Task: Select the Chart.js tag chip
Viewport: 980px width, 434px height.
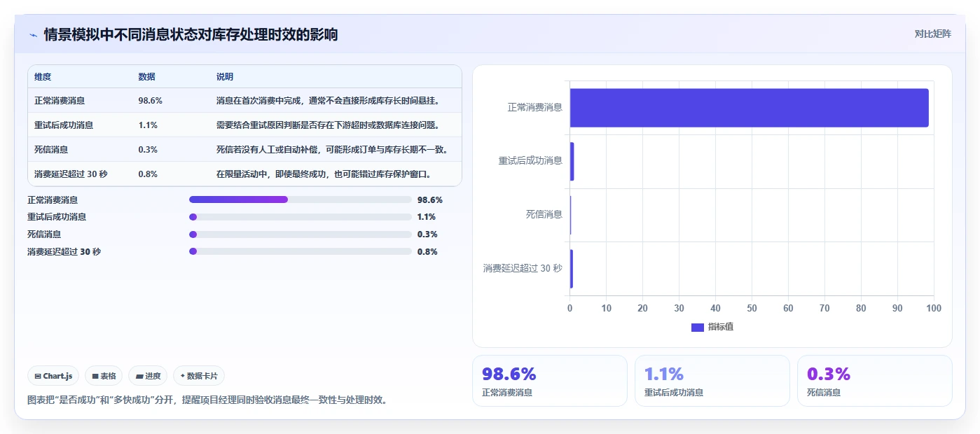Action: pyautogui.click(x=53, y=376)
